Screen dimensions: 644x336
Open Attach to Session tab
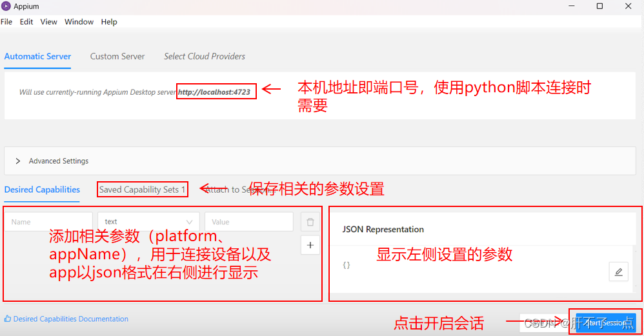point(239,190)
